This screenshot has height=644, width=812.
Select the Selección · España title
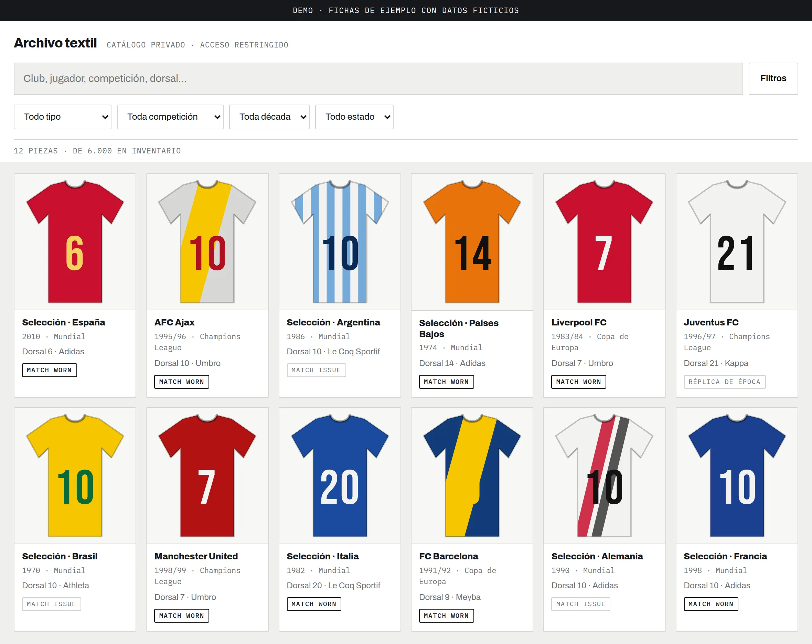pyautogui.click(x=64, y=322)
